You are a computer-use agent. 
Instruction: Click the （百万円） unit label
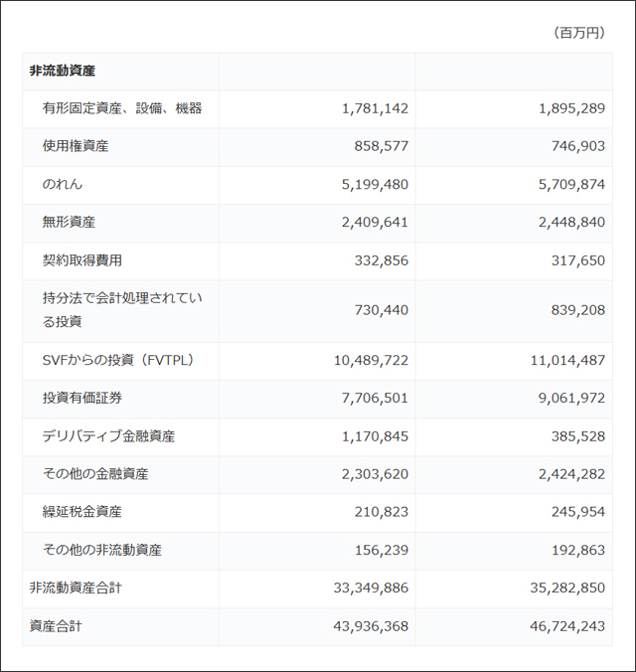[579, 34]
